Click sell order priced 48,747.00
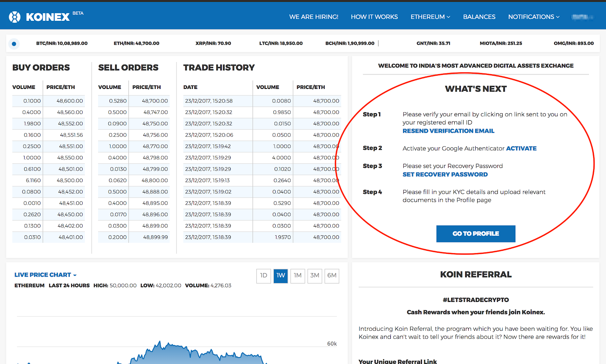Screen dimensions: 606x364 (156, 112)
